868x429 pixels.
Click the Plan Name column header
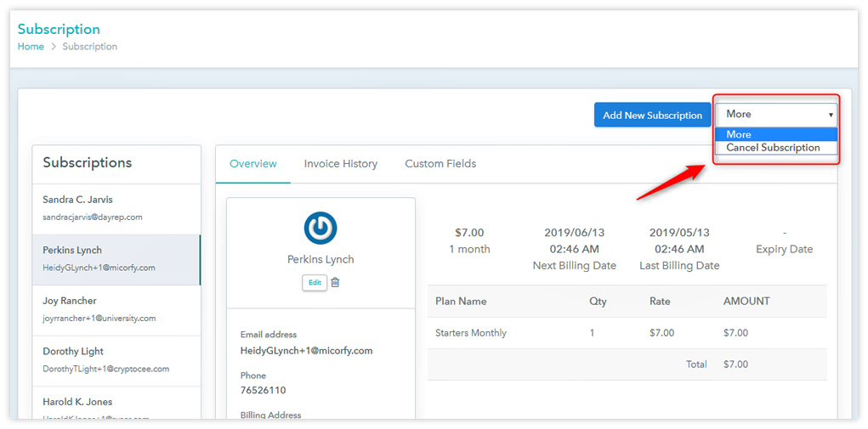pos(461,302)
